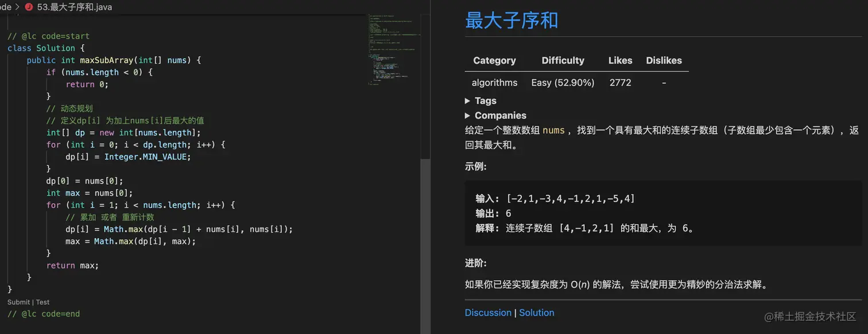Click the Test code lens link
The width and height of the screenshot is (868, 334).
pos(43,302)
